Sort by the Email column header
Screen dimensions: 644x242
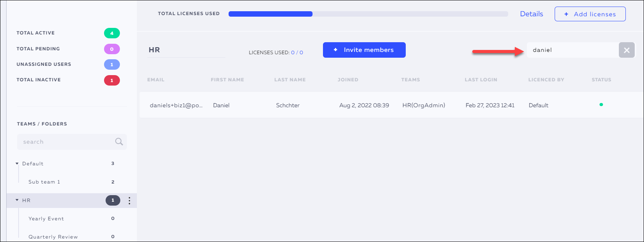pos(155,80)
